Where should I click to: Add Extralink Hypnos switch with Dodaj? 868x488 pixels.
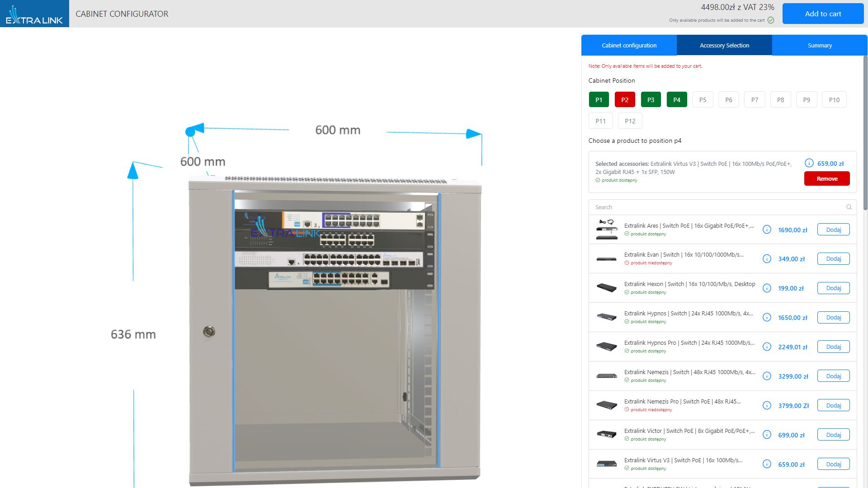click(x=833, y=318)
